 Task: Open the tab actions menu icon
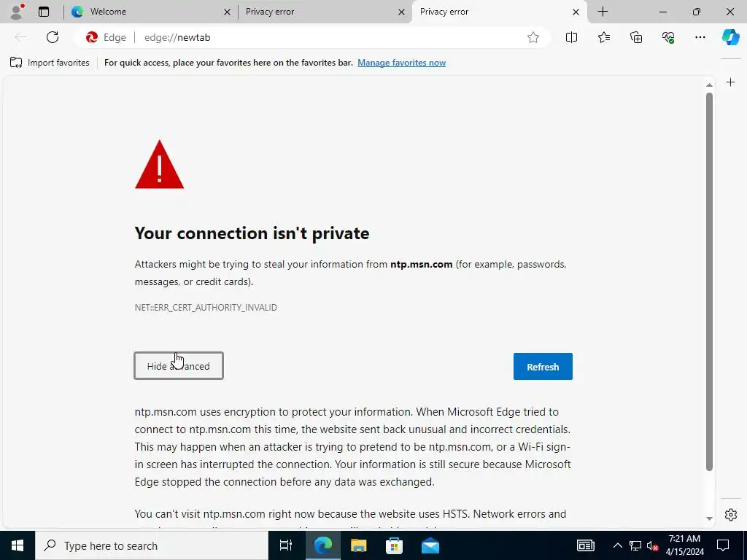(44, 12)
